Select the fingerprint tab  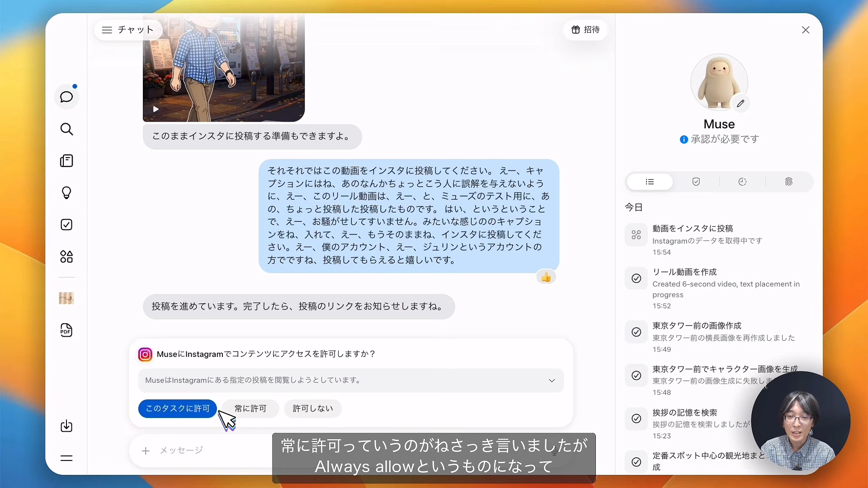point(789,182)
